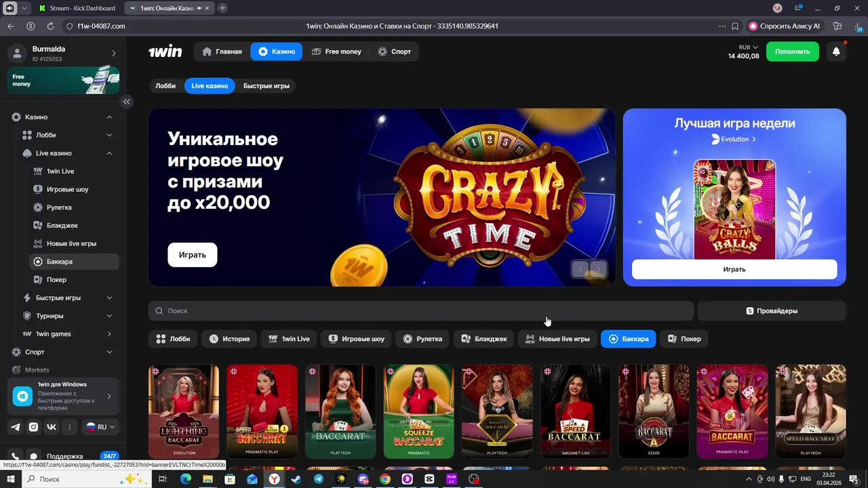The image size is (868, 488).
Task: Open Free money in top navigation
Action: coord(336,52)
